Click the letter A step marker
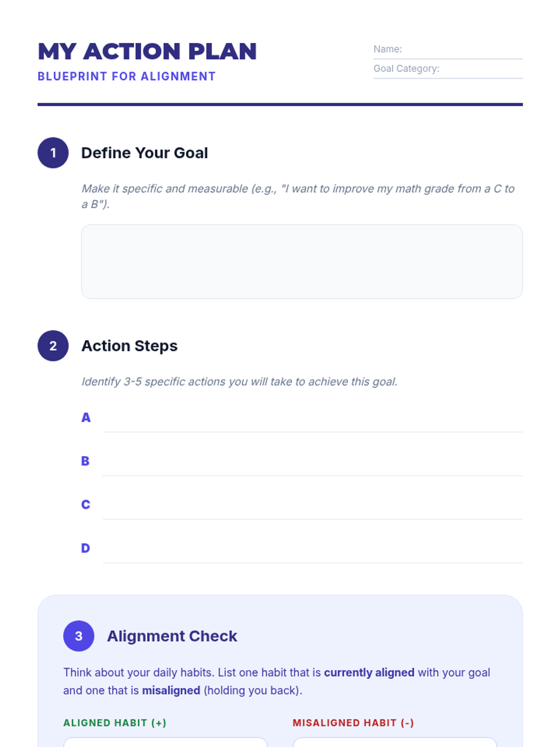 coord(86,417)
